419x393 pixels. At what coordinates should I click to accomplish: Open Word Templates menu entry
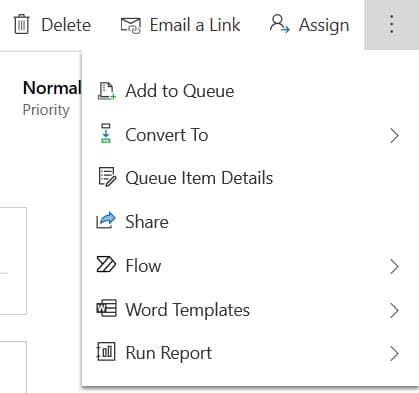[187, 310]
